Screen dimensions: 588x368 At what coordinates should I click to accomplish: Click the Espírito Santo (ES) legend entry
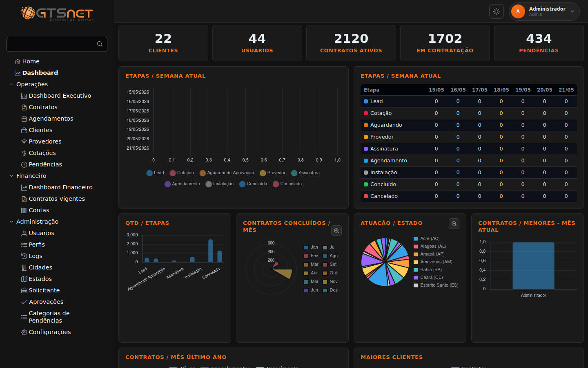436,285
